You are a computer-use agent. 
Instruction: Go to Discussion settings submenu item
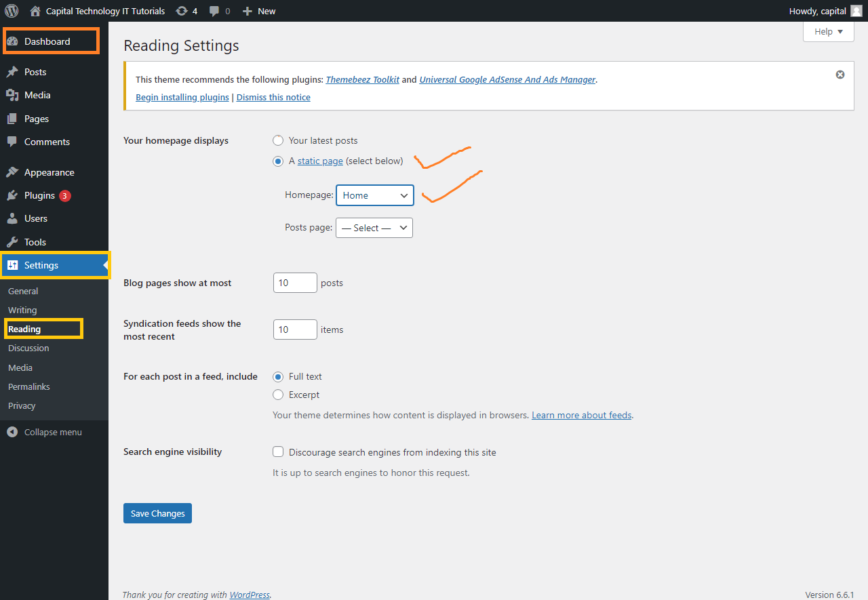tap(28, 348)
